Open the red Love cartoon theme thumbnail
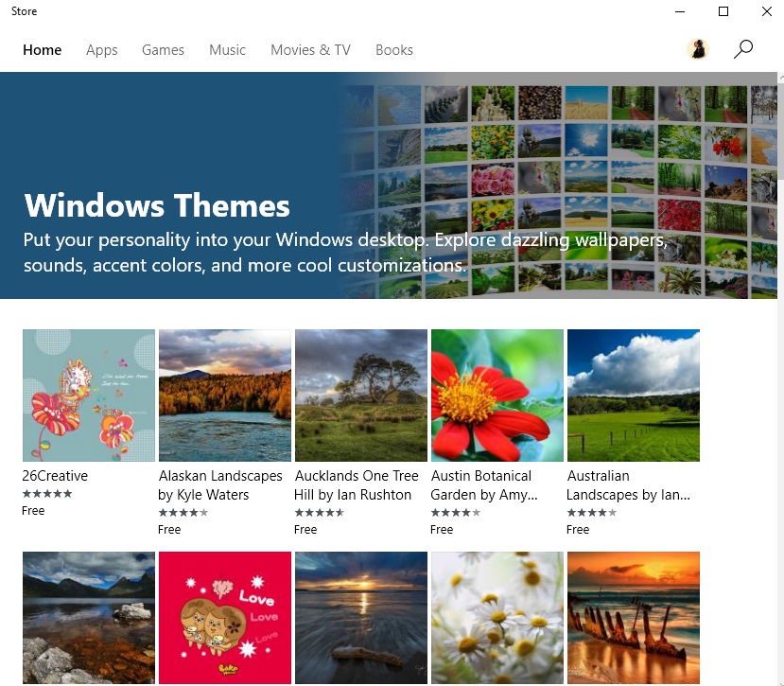Viewport: 784px width, 686px height. (225, 618)
